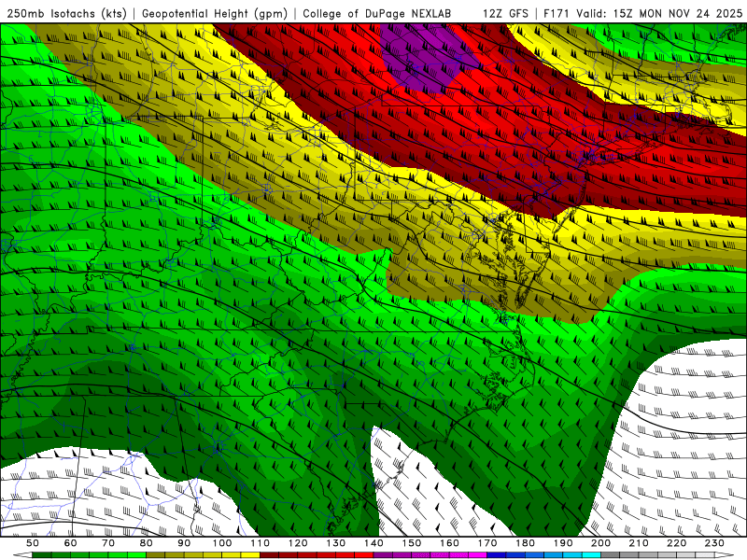Viewport: 747px width, 560px height.
Task: Click the "12Z GFS" model run label
Action: point(505,13)
